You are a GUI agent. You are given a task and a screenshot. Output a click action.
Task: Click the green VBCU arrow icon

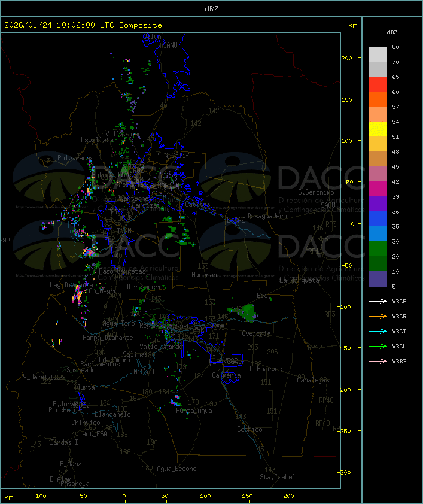tap(378, 347)
